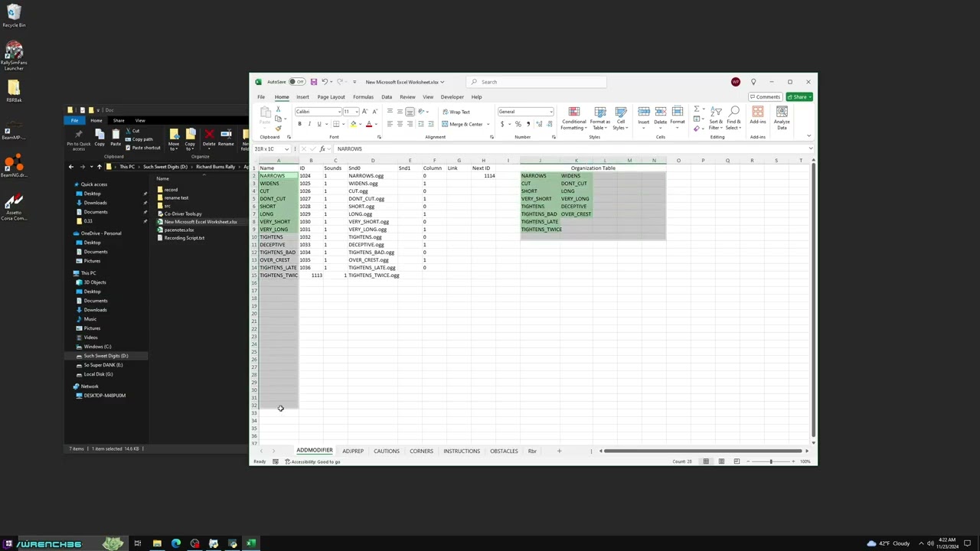Click the Insert Function fx icon
The width and height of the screenshot is (980, 551).
pyautogui.click(x=322, y=148)
